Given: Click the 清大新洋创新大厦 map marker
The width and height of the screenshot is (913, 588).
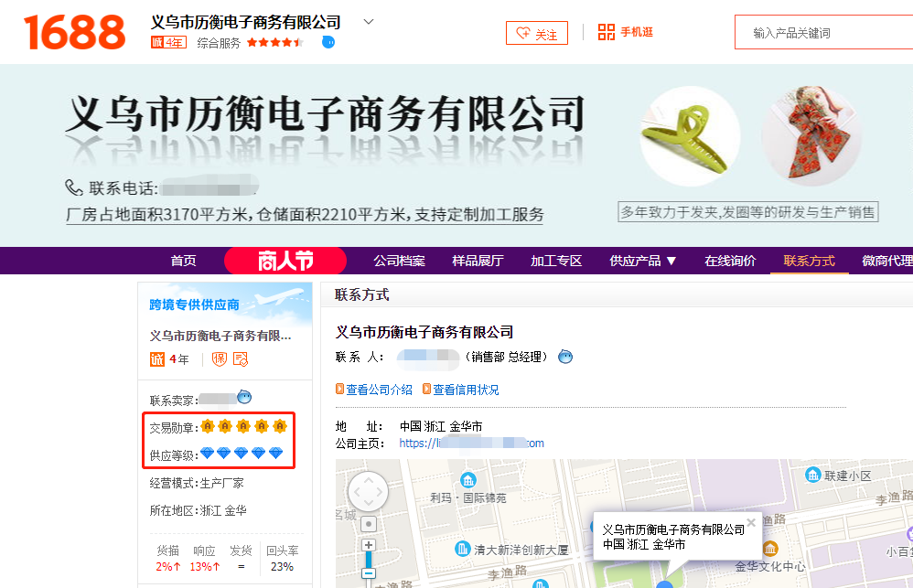Looking at the screenshot, I should coord(462,549).
